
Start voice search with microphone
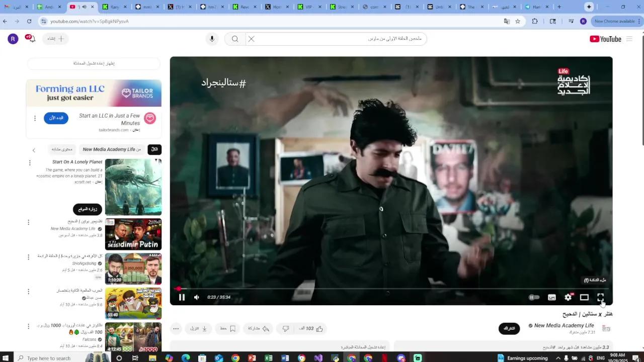point(212,39)
